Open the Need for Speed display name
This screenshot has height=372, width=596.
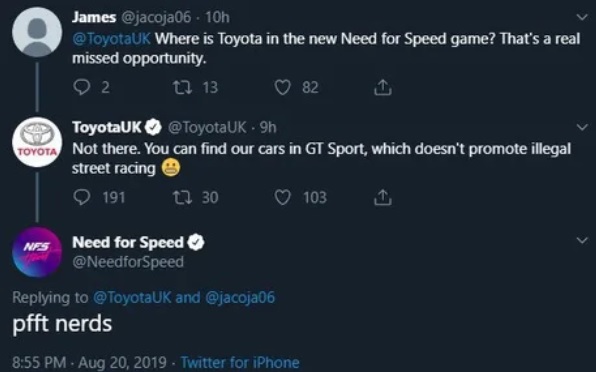point(128,242)
